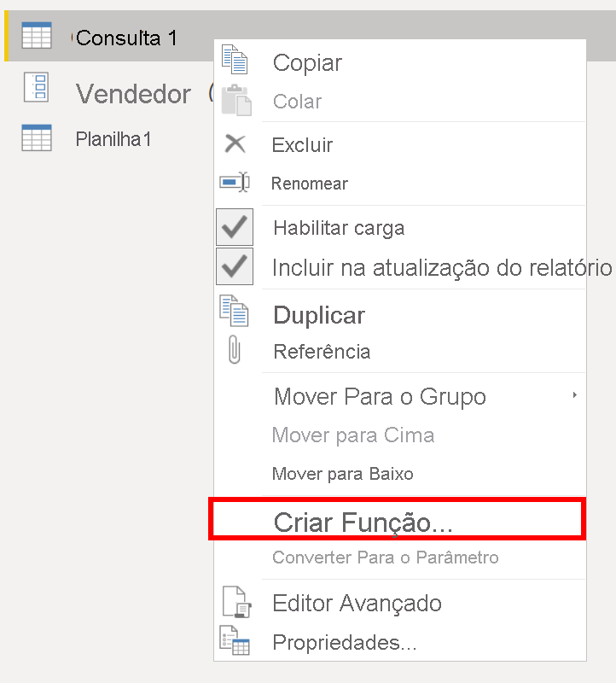The width and height of the screenshot is (616, 683).
Task: Click the paperclip Referência icon
Action: pyautogui.click(x=234, y=351)
